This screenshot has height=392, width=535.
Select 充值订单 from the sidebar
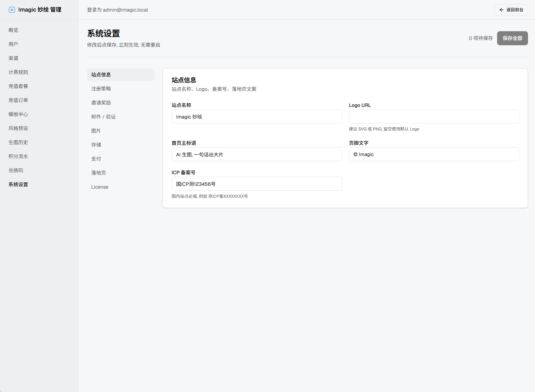(18, 100)
